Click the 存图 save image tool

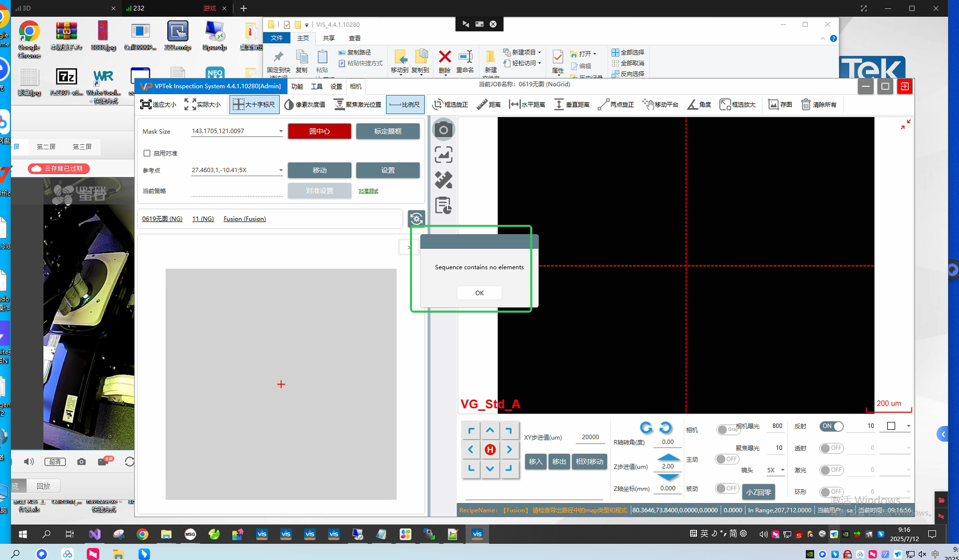pyautogui.click(x=780, y=105)
